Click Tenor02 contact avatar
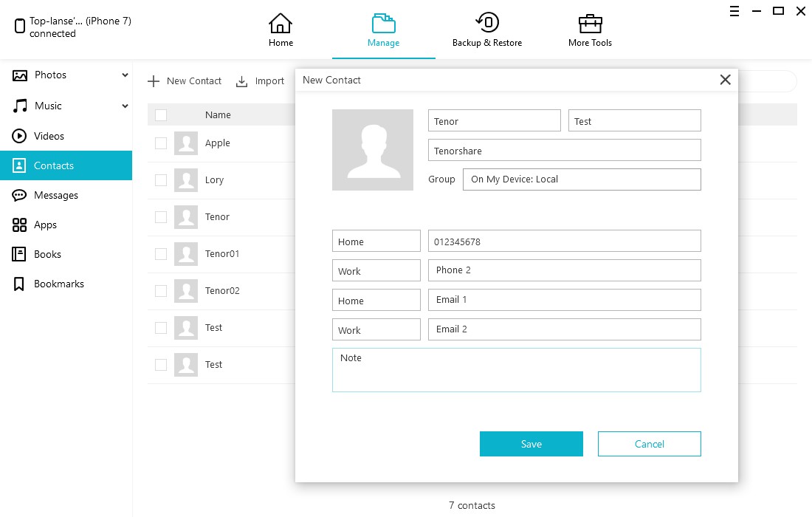Image resolution: width=812 pixels, height=517 pixels. pos(186,290)
